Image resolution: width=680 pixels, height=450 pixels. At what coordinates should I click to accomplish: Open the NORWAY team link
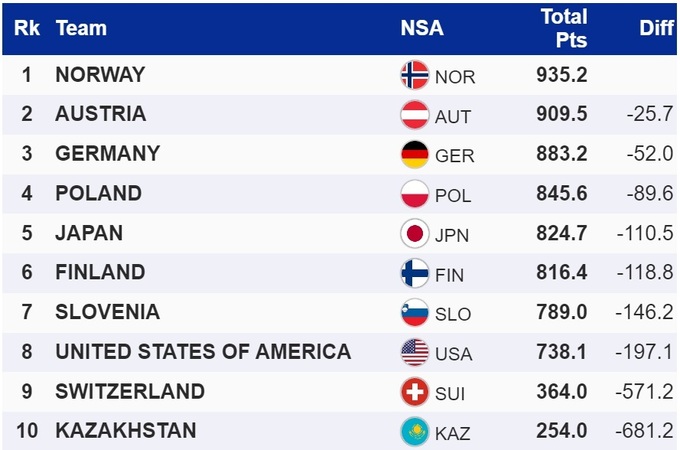coord(100,75)
